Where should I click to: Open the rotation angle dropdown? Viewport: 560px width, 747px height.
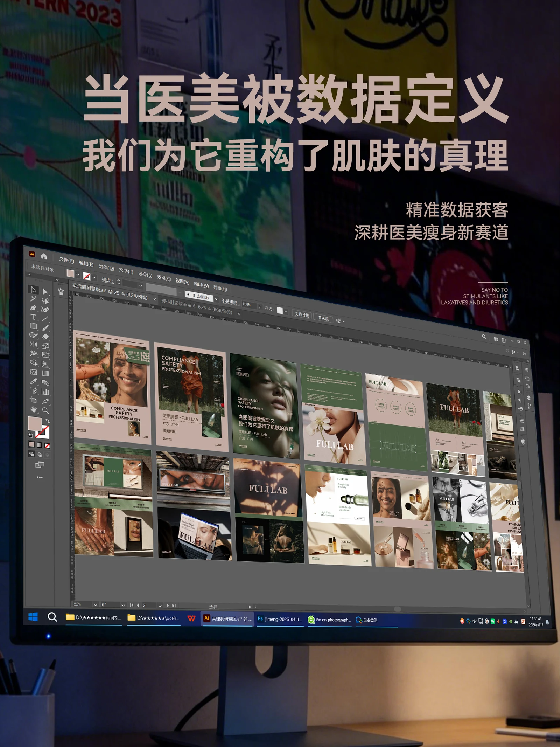[123, 605]
